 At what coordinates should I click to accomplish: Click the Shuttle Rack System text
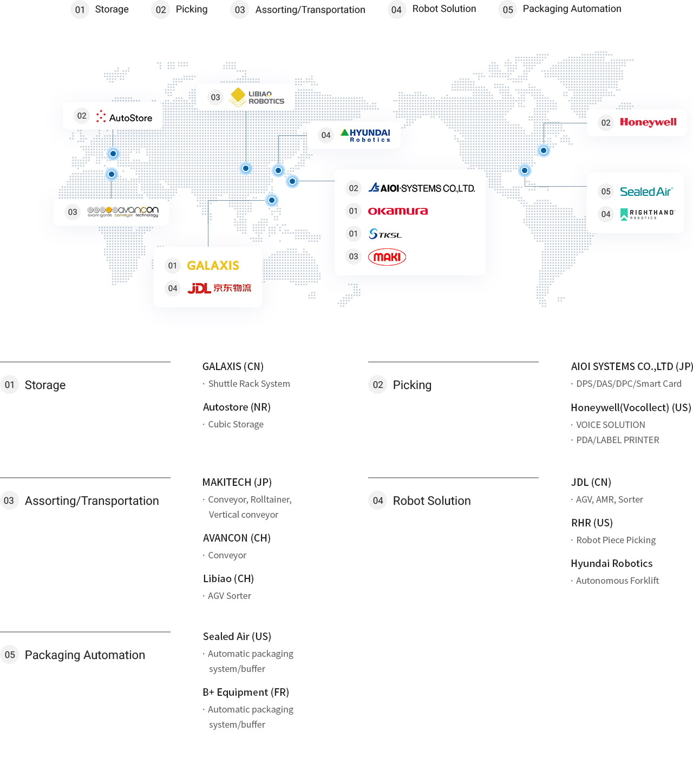249,384
